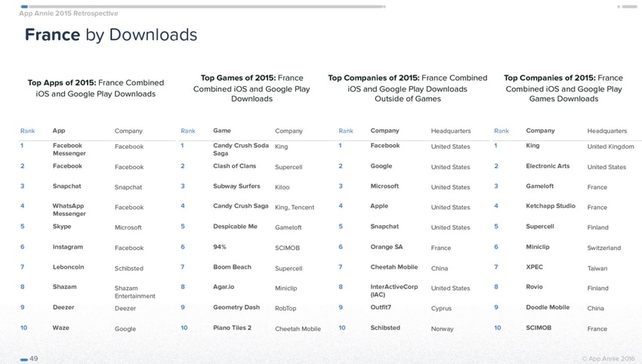Click 'Kiloo' company cell
The width and height of the screenshot is (642, 364).
(x=282, y=187)
